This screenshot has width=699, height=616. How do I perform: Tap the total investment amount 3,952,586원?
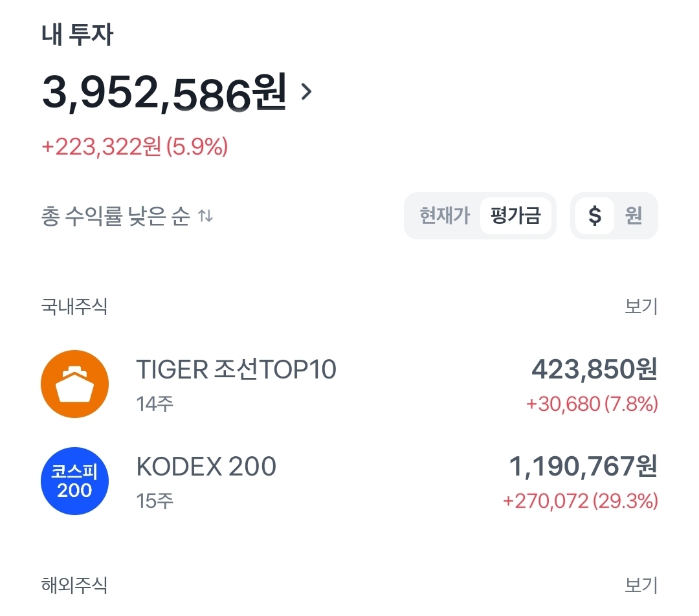[x=164, y=93]
